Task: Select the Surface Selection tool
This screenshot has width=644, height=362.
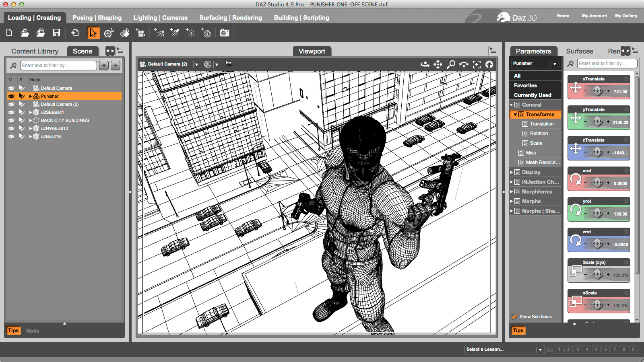Action: [125, 33]
